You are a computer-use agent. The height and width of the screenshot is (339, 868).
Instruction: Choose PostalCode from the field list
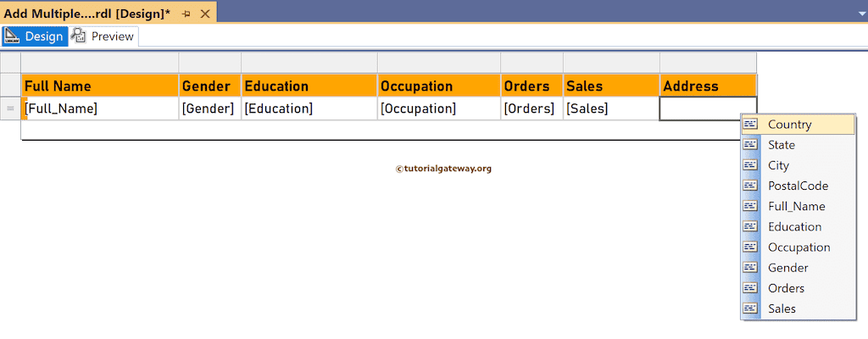(x=798, y=186)
